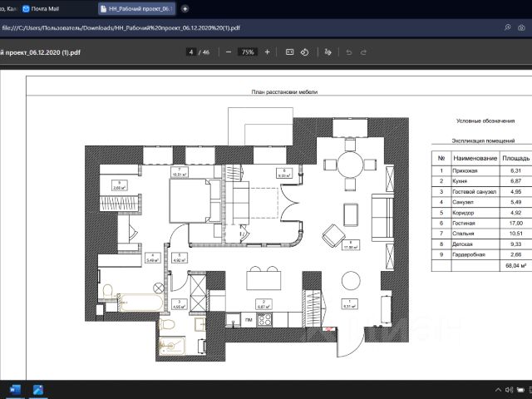The width and height of the screenshot is (532, 399).
Task: Click the № column header
Action: pos(441,158)
